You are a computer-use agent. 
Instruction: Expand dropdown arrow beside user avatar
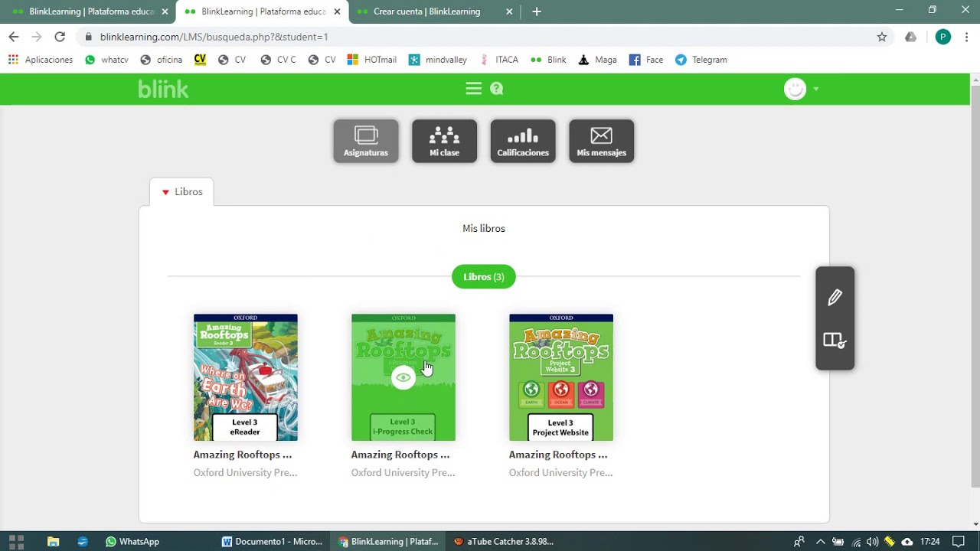click(x=816, y=89)
